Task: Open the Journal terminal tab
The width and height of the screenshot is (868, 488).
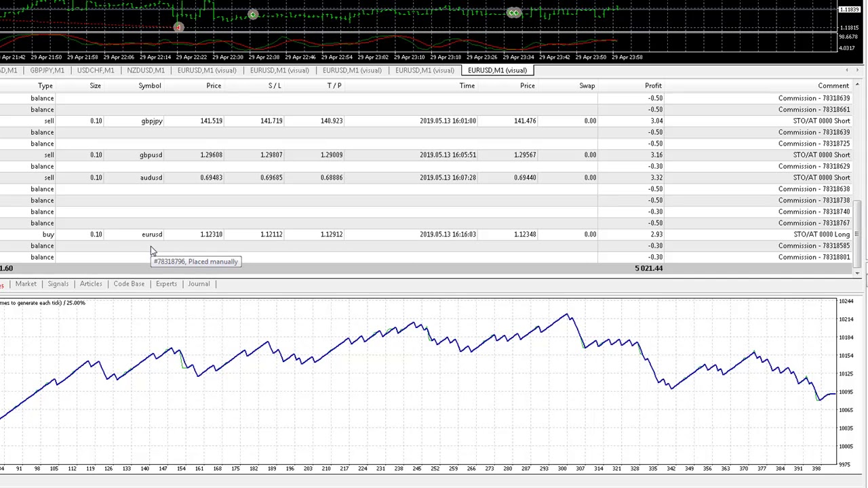Action: (x=199, y=284)
